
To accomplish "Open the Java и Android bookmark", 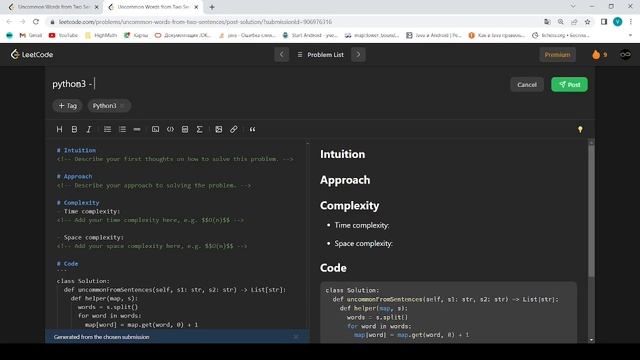I will tap(434, 36).
